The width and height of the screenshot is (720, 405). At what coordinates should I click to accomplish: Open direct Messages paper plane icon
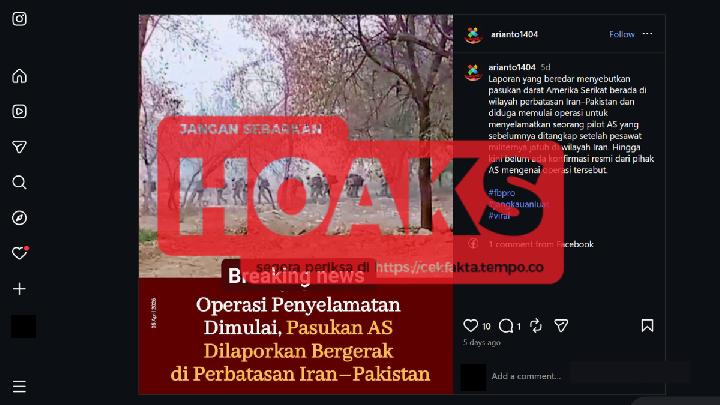point(19,147)
